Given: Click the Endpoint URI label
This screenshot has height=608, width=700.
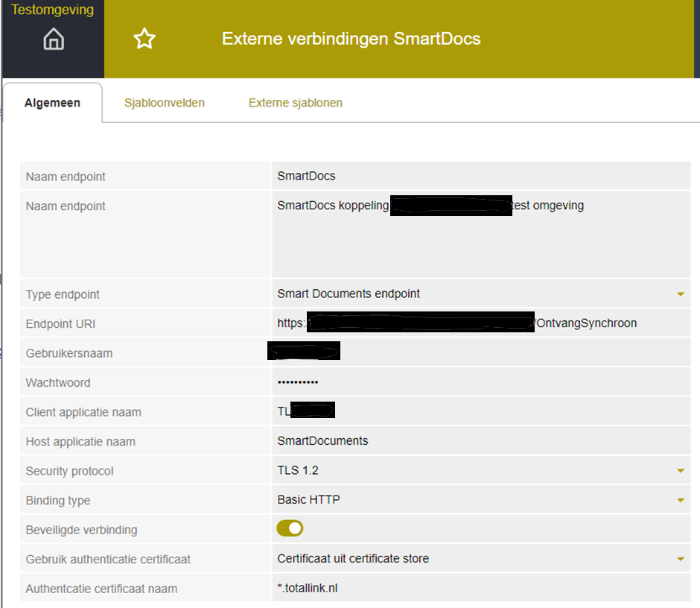Looking at the screenshot, I should [x=61, y=324].
